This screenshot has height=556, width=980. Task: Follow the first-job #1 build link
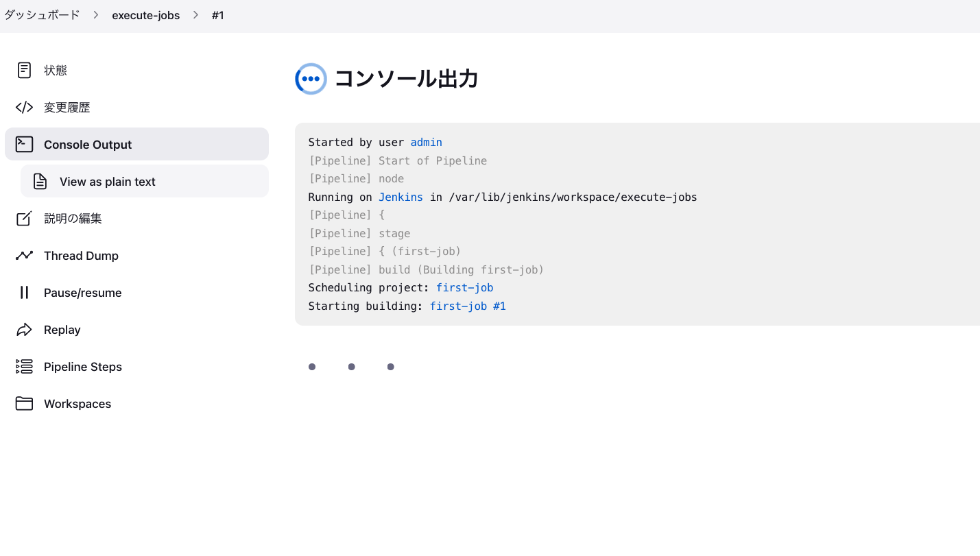tap(468, 306)
